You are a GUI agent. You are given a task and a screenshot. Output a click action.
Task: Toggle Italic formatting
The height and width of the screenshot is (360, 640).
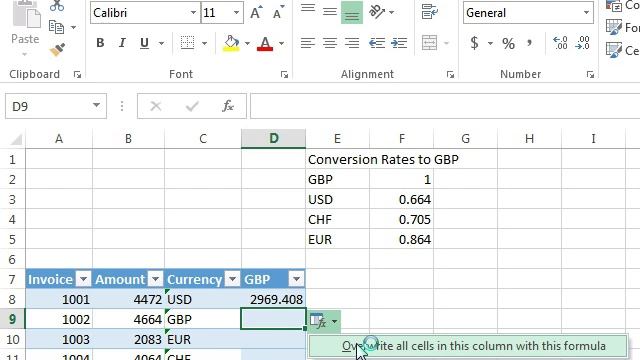click(122, 43)
